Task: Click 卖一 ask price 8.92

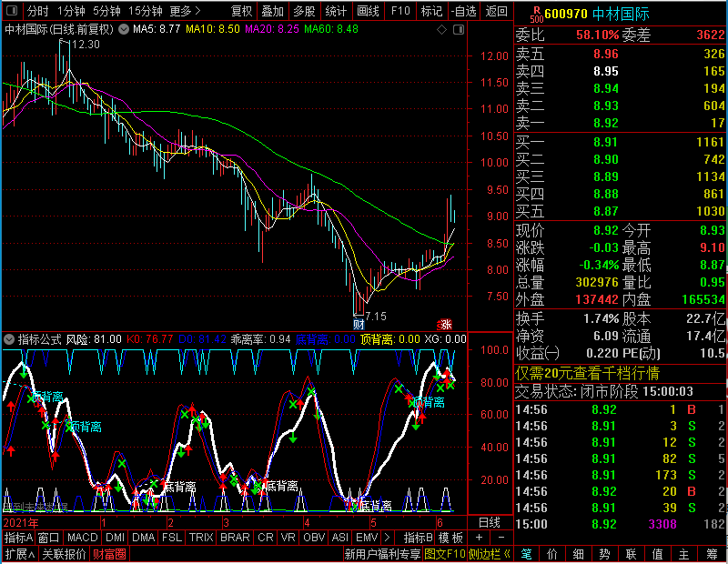Action: coord(606,123)
